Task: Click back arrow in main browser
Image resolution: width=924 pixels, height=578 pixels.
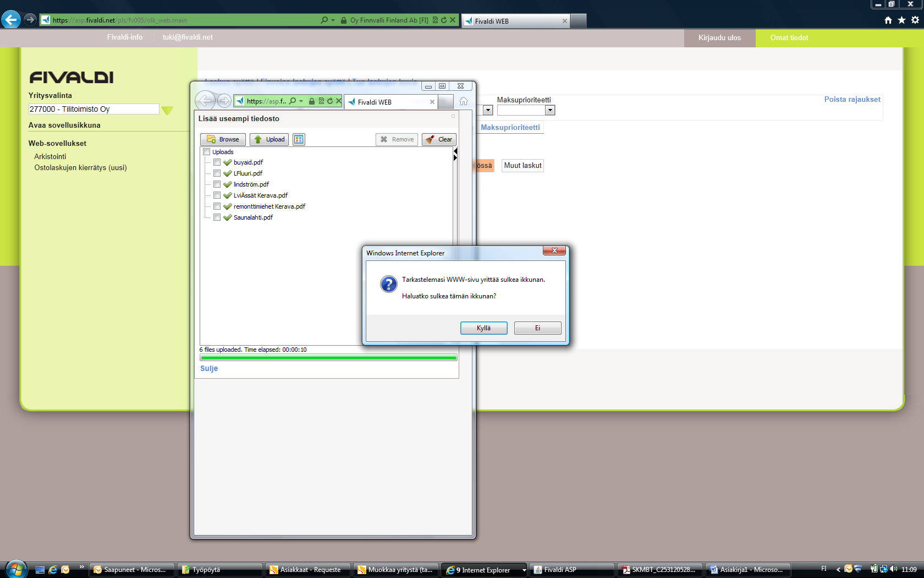Action: [x=11, y=20]
